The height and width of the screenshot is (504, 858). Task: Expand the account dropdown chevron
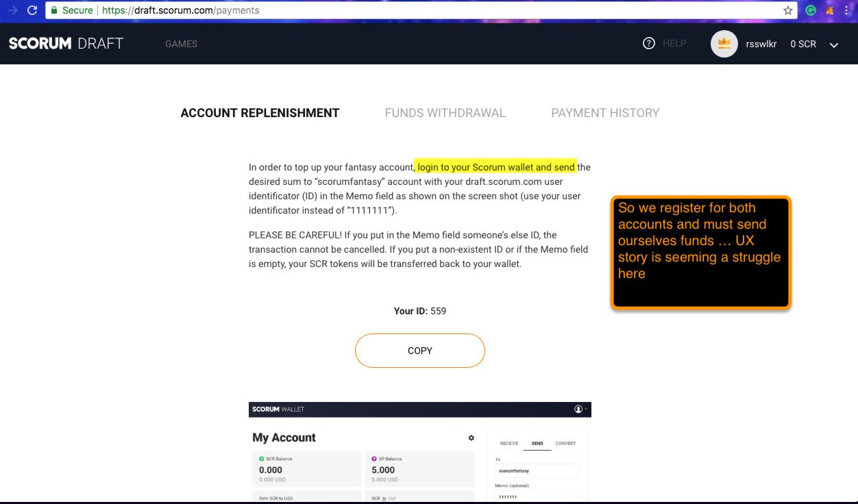[834, 45]
